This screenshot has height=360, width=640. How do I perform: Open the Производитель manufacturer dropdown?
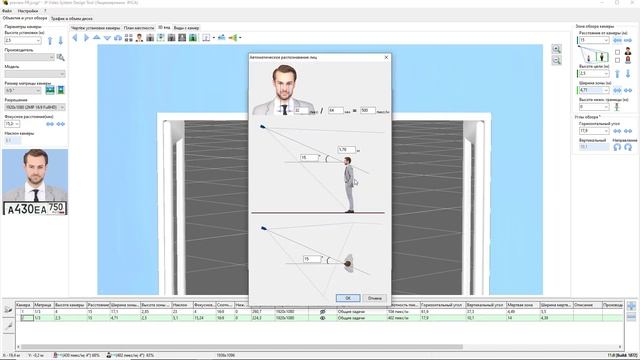click(x=29, y=57)
